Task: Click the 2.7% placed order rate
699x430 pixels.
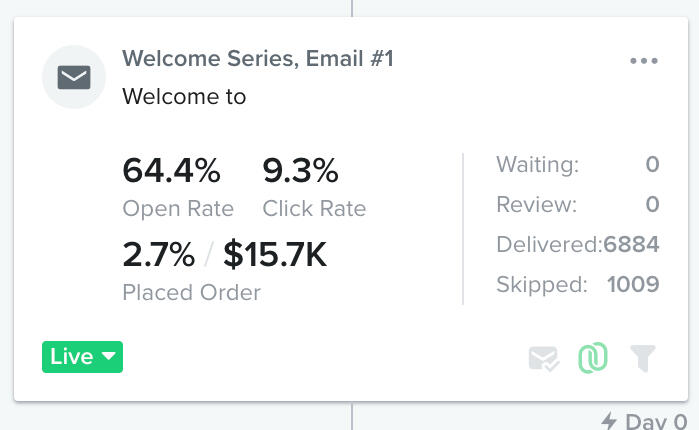Action: [158, 255]
